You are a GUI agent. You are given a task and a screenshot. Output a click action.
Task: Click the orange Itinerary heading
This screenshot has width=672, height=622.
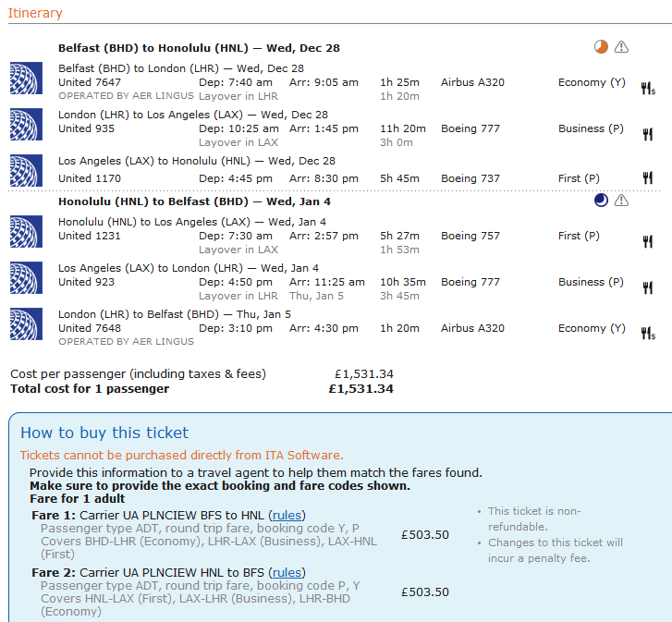[35, 13]
